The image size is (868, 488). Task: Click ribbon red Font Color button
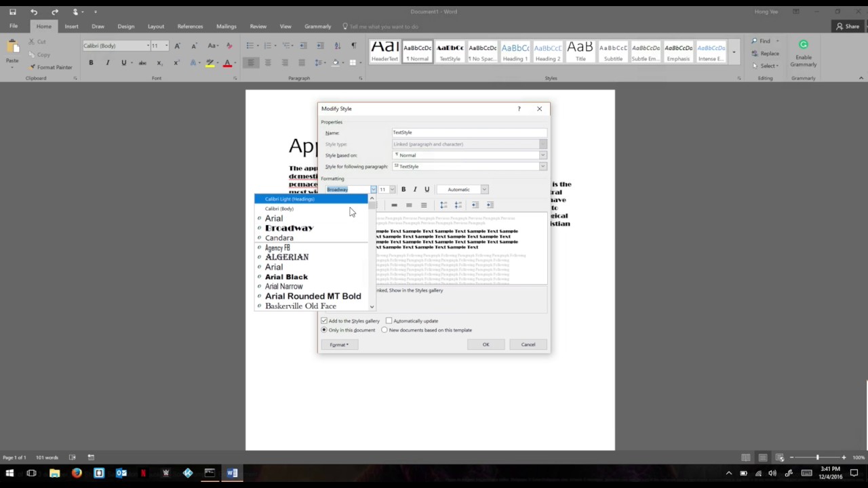[x=227, y=63]
